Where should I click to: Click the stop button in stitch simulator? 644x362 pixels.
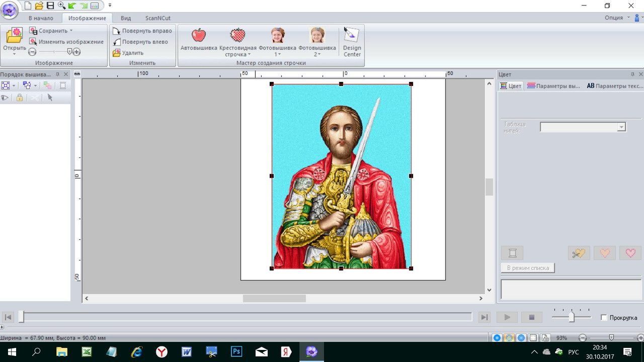click(x=531, y=317)
